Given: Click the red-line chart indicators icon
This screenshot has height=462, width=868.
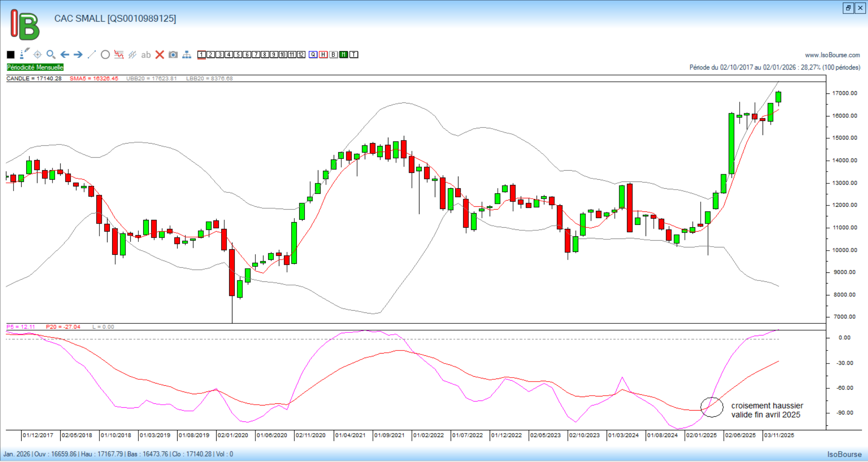Looking at the screenshot, I should (119, 55).
